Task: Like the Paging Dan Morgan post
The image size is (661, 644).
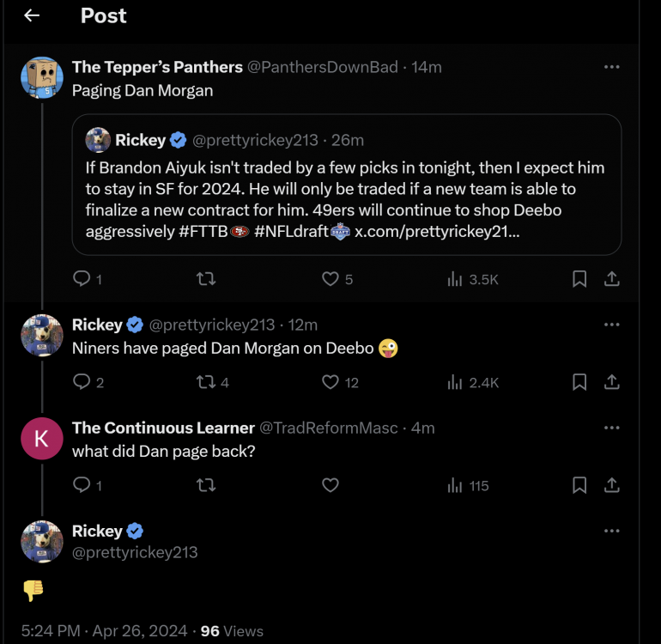Action: (330, 279)
